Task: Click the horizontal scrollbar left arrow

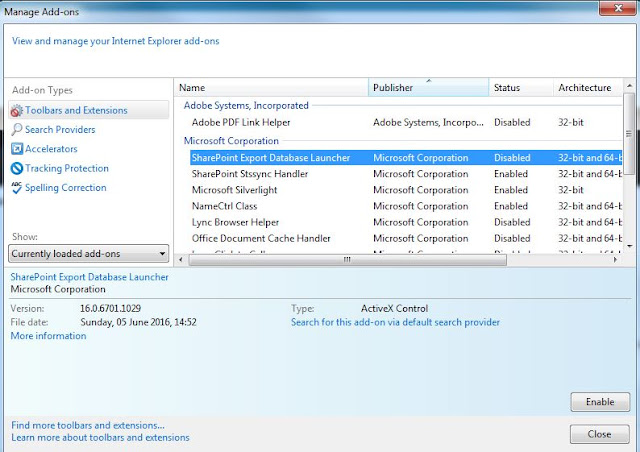Action: click(181, 259)
